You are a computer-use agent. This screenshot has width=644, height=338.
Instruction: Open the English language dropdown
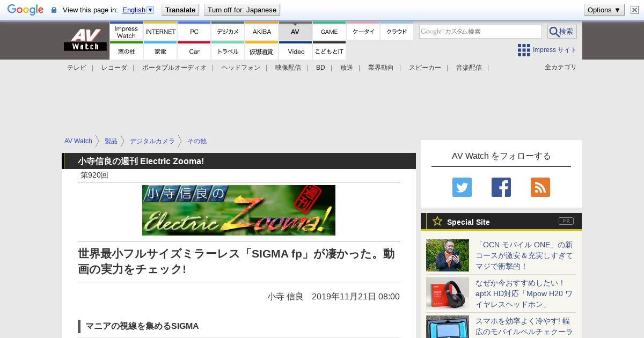[x=138, y=10]
